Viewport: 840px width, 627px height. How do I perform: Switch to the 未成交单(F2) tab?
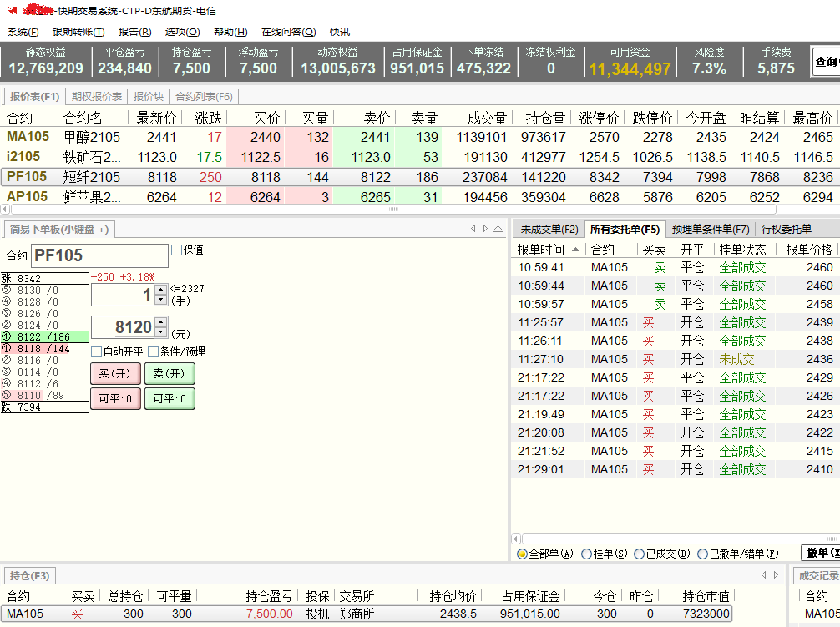tap(549, 229)
